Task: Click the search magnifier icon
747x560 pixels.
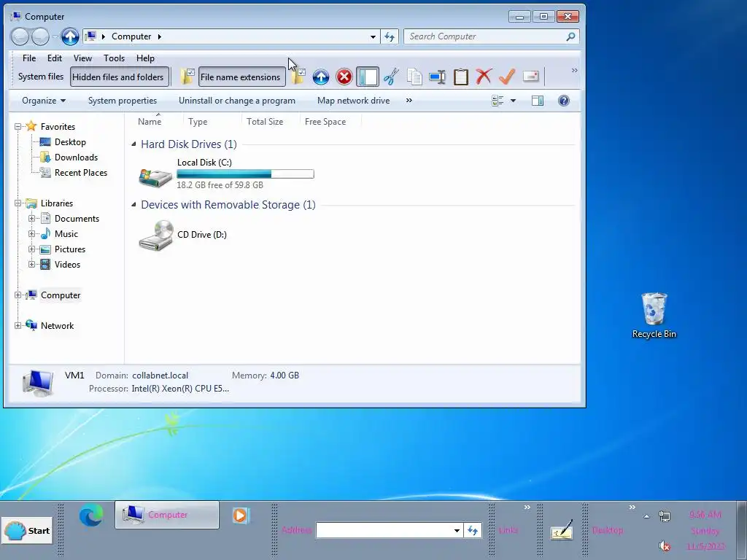Action: click(570, 36)
